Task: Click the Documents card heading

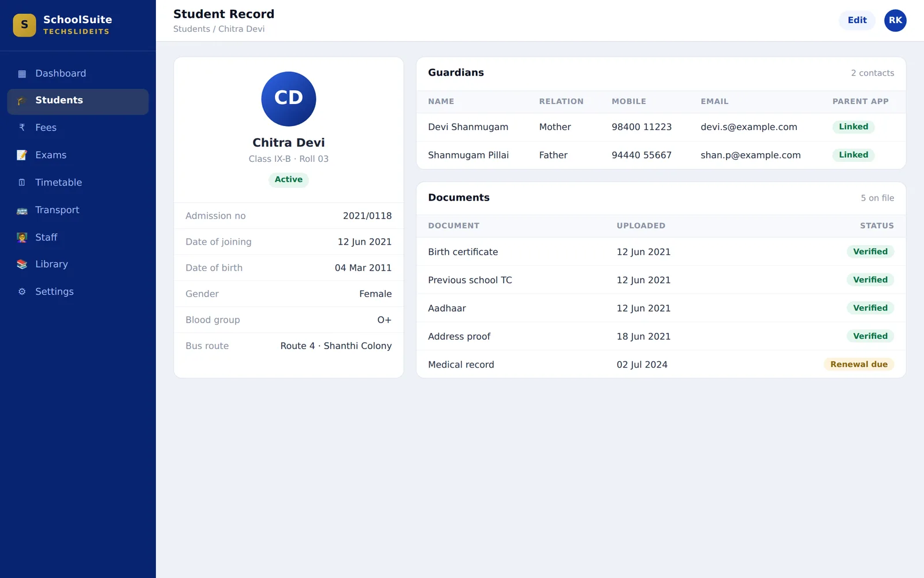Action: coord(459,198)
